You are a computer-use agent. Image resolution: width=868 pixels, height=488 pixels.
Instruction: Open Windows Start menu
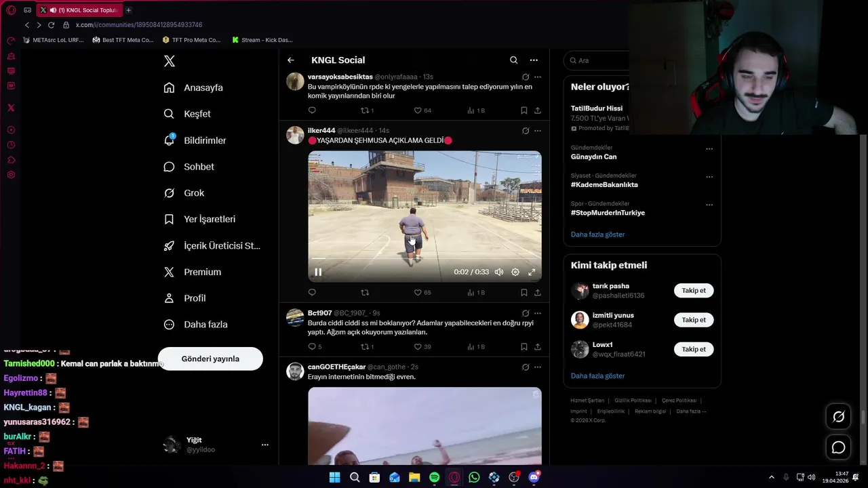point(334,477)
